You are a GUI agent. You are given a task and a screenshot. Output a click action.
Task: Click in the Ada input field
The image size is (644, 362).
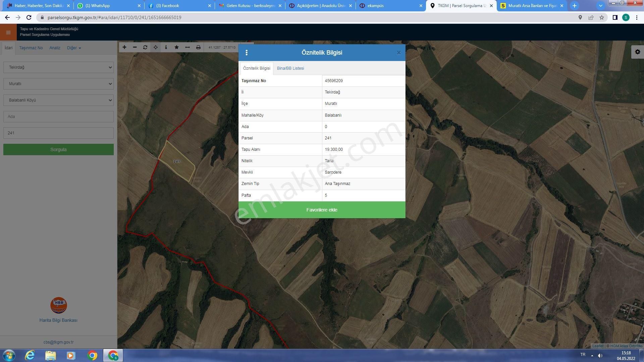point(59,117)
